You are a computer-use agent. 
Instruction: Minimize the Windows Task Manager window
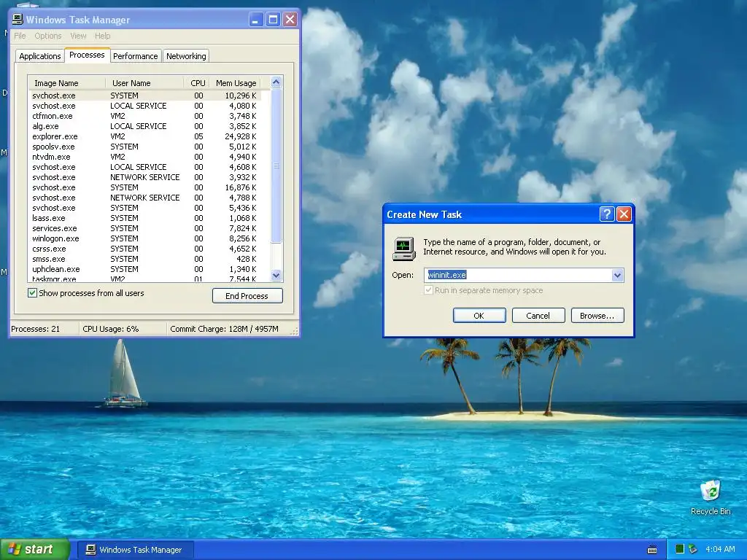click(256, 20)
